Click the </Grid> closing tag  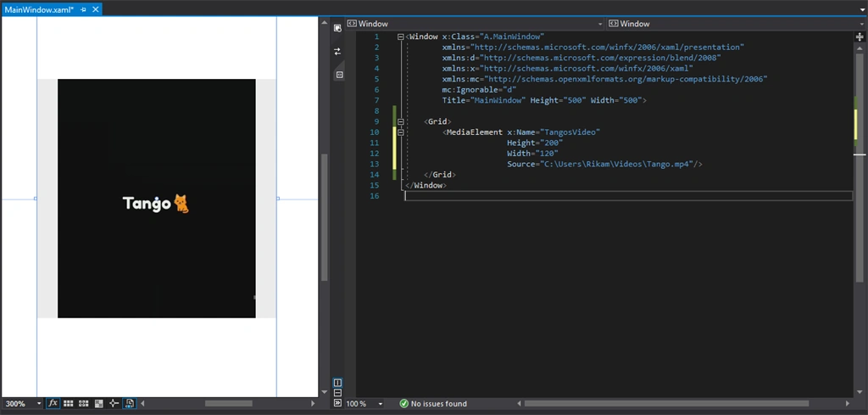tap(440, 175)
